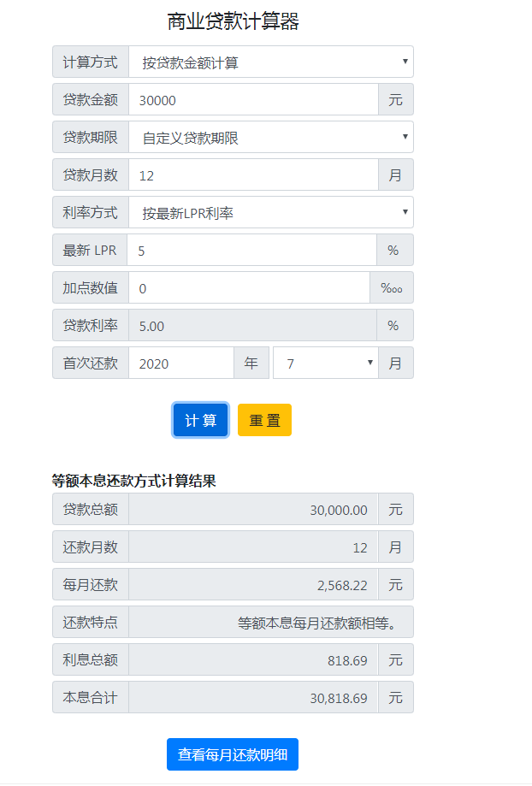Open the 计算方式 dropdown

(270, 62)
